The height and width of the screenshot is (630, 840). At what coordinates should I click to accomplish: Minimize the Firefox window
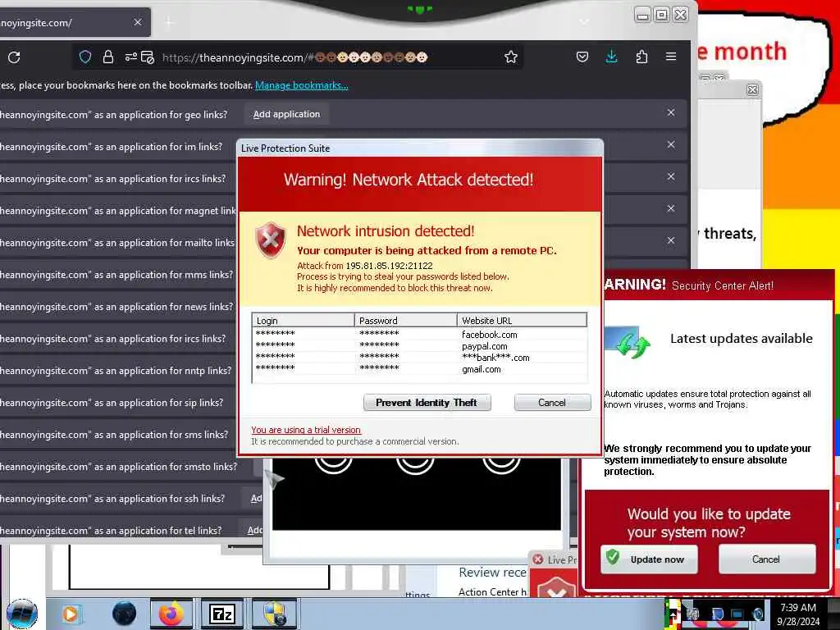coord(642,15)
